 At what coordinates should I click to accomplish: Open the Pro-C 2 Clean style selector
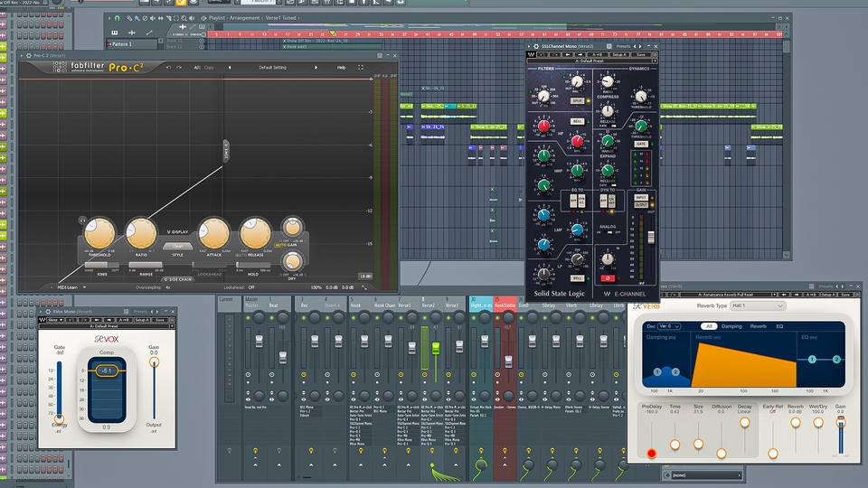point(178,246)
